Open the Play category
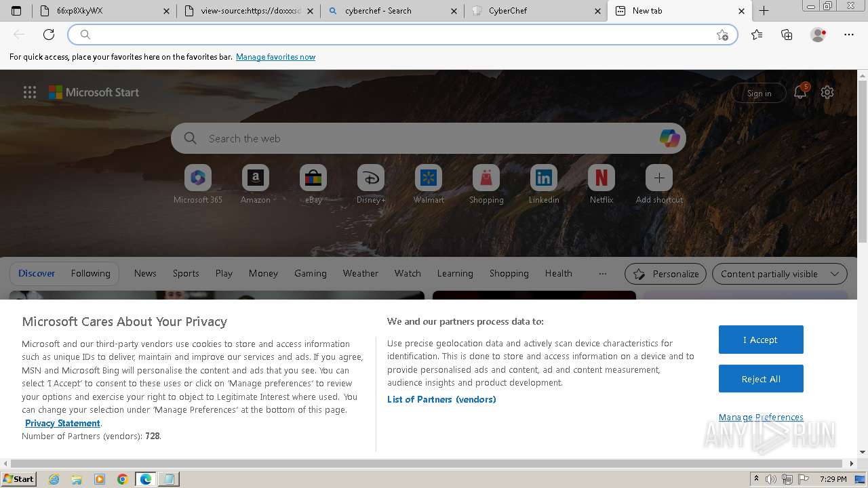868x488 pixels. 224,273
